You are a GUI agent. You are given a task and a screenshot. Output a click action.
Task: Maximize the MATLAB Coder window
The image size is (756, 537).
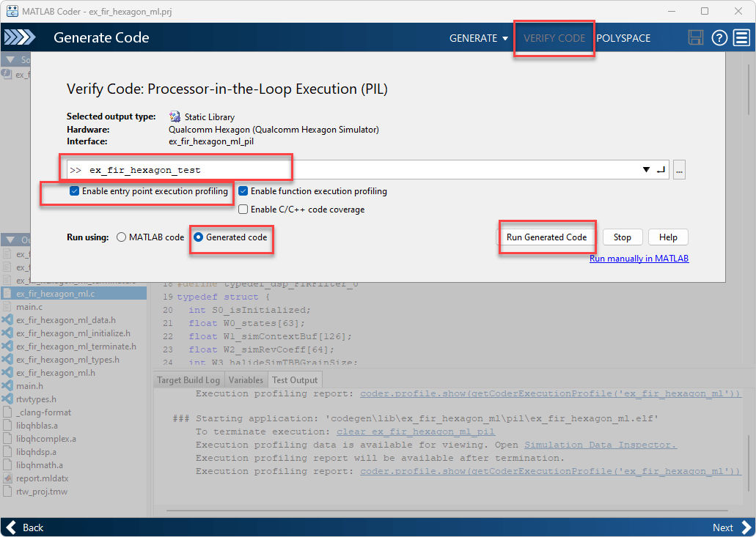coord(705,11)
